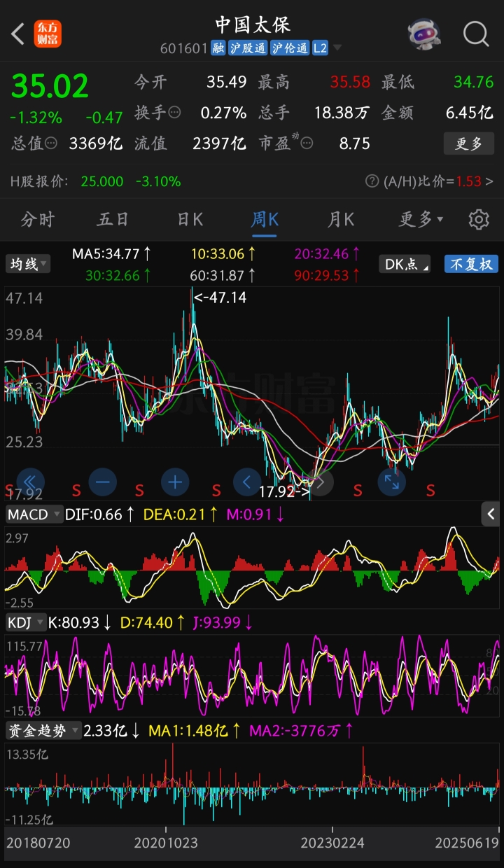Open the Eastmoney logo icon
Screen dimensions: 504x868
(48, 33)
